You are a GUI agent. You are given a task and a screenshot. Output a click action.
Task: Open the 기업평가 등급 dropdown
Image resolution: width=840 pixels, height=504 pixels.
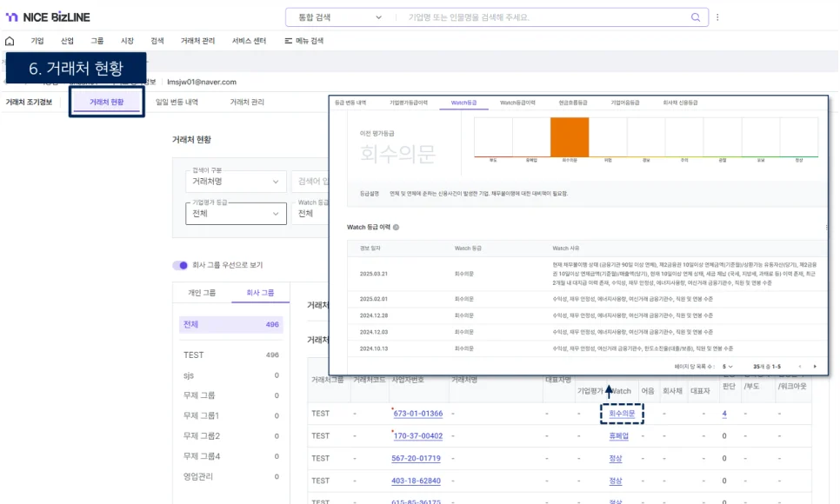coord(236,214)
